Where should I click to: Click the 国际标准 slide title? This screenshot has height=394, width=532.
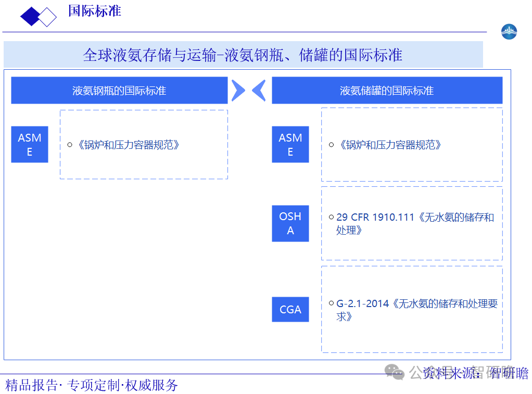pos(94,11)
